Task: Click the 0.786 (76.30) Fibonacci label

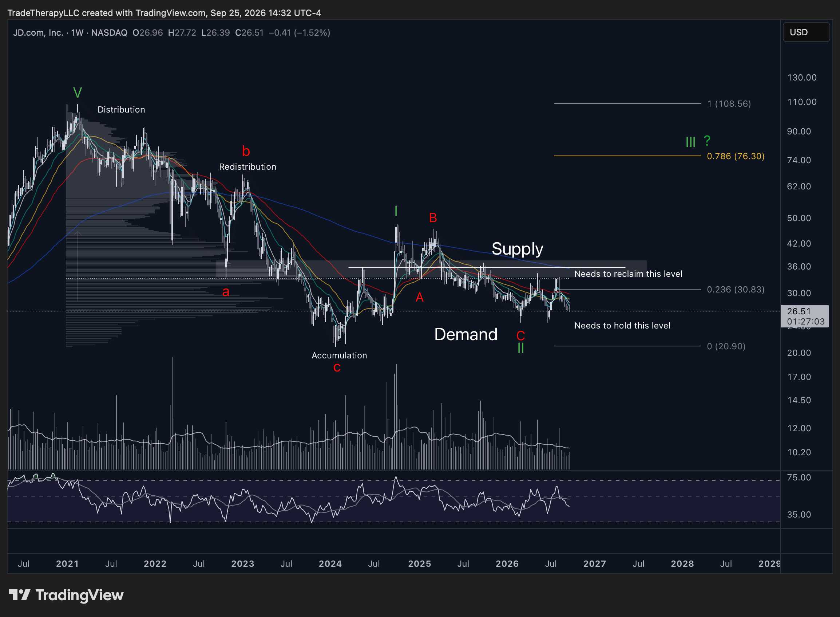Action: 736,156
